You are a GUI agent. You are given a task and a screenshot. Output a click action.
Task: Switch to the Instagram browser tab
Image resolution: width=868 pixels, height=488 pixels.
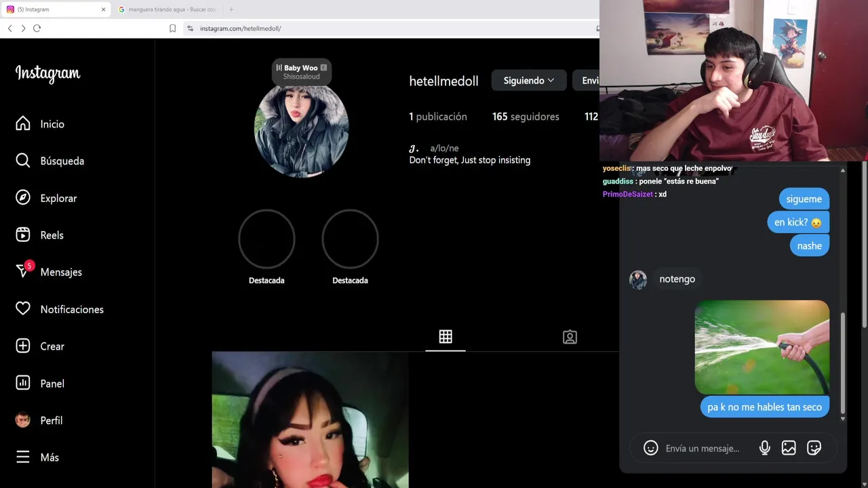[x=56, y=9]
